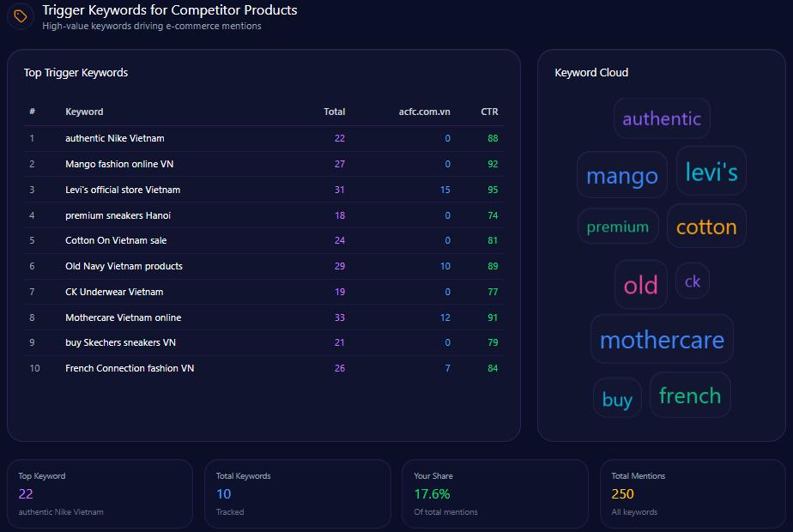Open the 'Mothercare Vietnam online' keyword row
This screenshot has width=793, height=532.
(123, 317)
